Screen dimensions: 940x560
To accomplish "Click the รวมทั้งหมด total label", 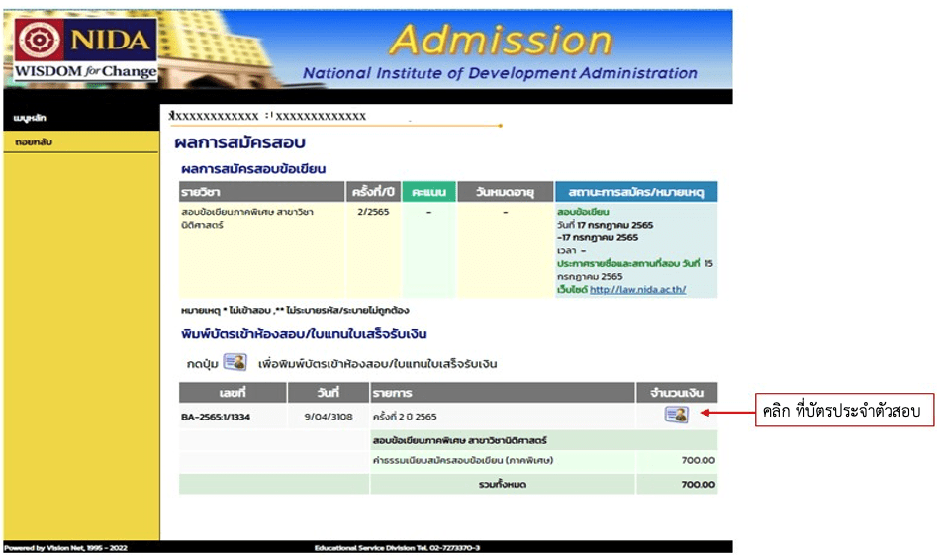I will (x=503, y=485).
